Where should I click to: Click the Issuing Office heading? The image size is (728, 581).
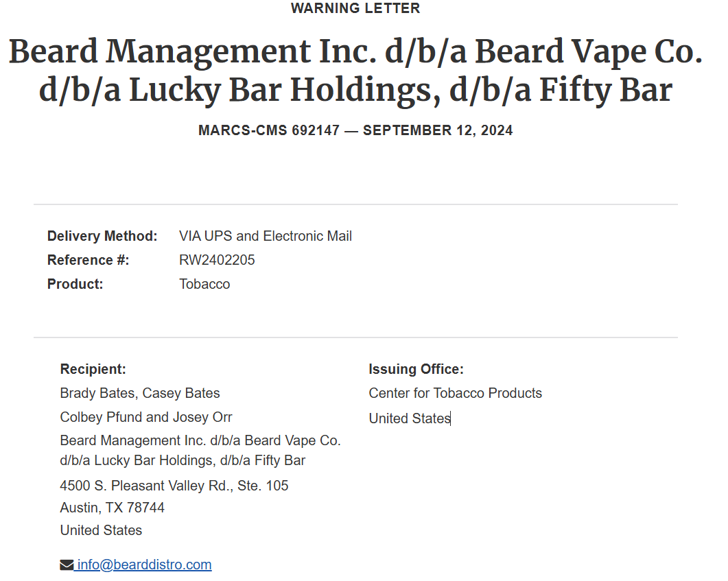(416, 370)
